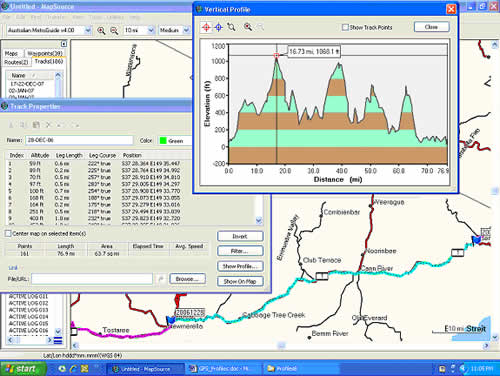Click the MapSource item in the taskbar
This screenshot has height=376, width=500.
click(x=145, y=369)
